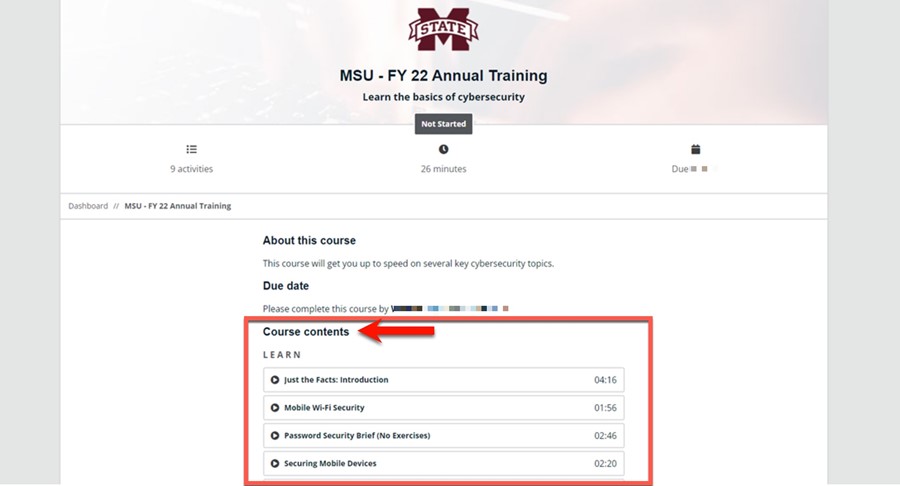Play icon next to Password Security Brief

(275, 436)
